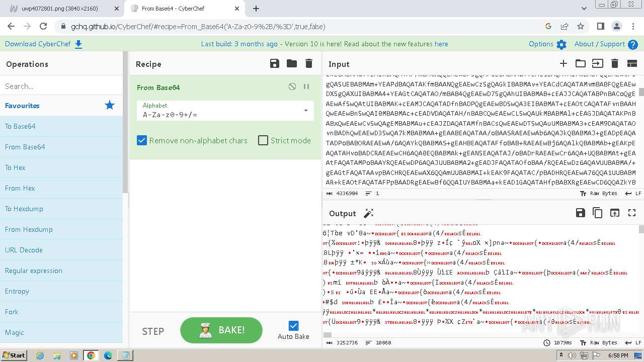
Task: Select To Hex operation
Action: coord(61,167)
